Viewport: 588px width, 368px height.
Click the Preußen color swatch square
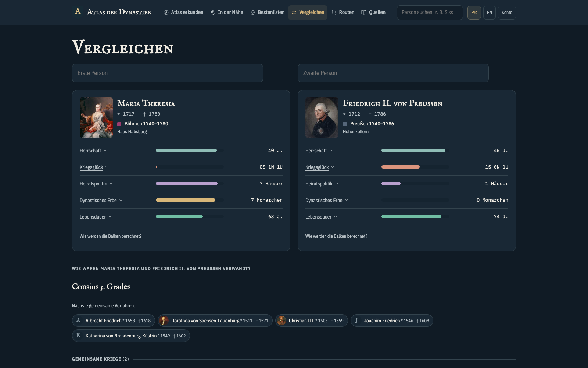click(x=345, y=124)
